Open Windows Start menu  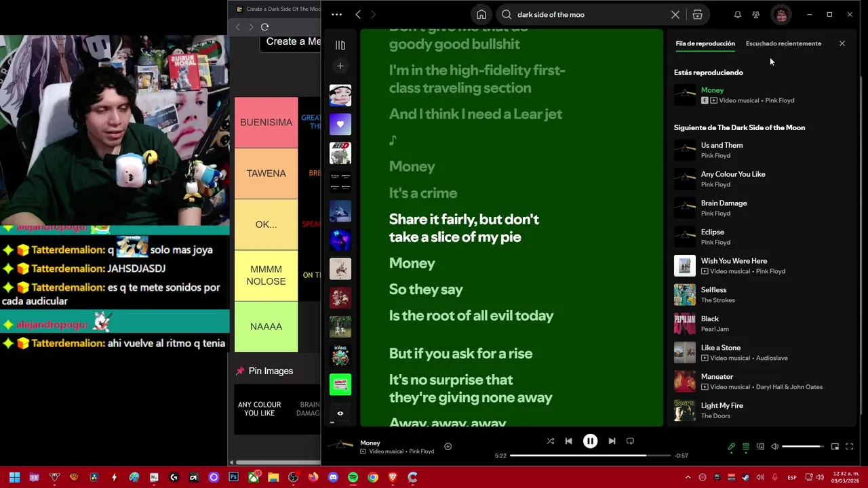click(x=14, y=477)
